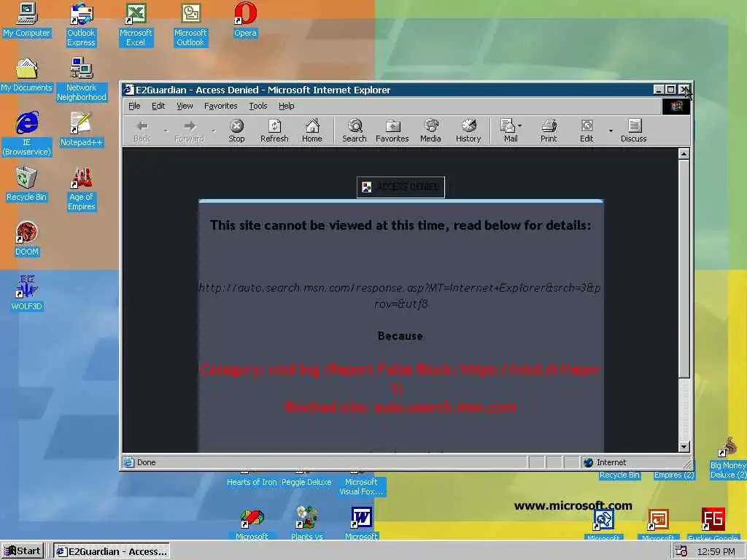This screenshot has height=560, width=747.
Task: Click the Done status bar text
Action: pyautogui.click(x=146, y=462)
